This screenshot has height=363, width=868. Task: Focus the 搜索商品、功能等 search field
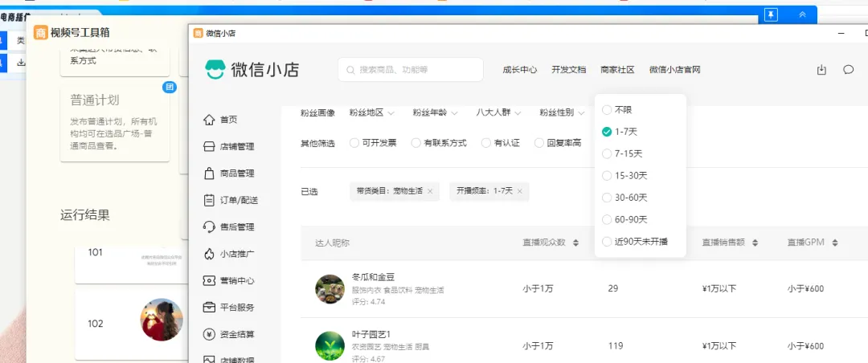pyautogui.click(x=411, y=70)
